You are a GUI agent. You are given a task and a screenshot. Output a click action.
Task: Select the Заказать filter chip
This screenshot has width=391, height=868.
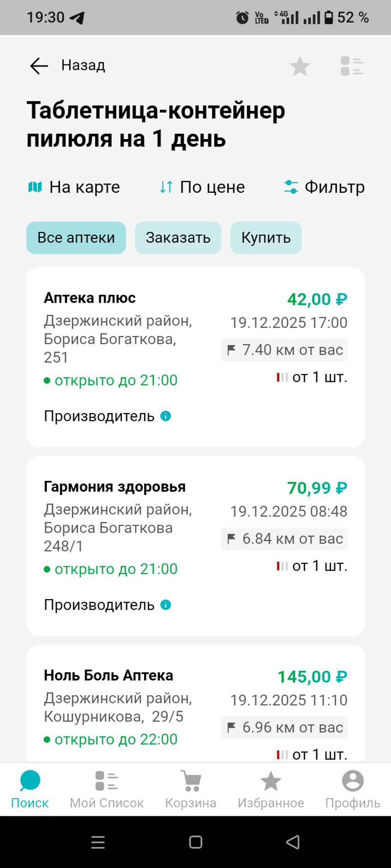178,238
